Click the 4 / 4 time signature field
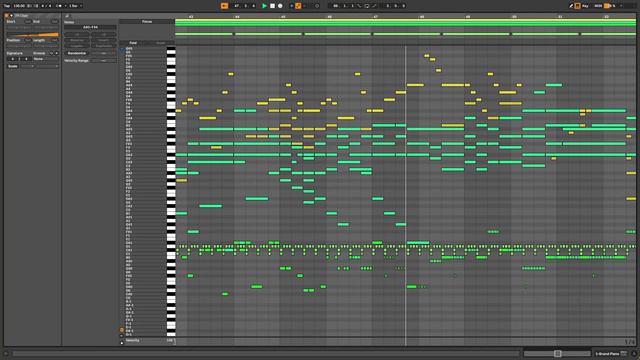 tap(45, 6)
